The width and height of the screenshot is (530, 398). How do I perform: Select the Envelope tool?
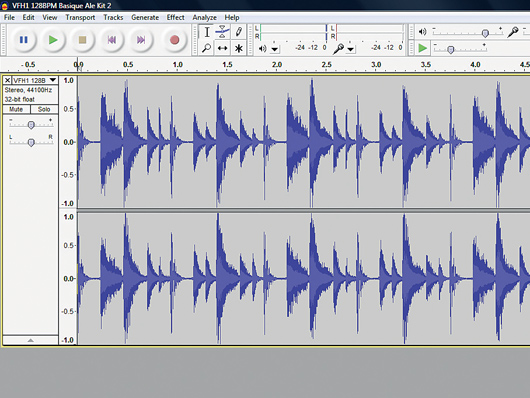[x=222, y=32]
